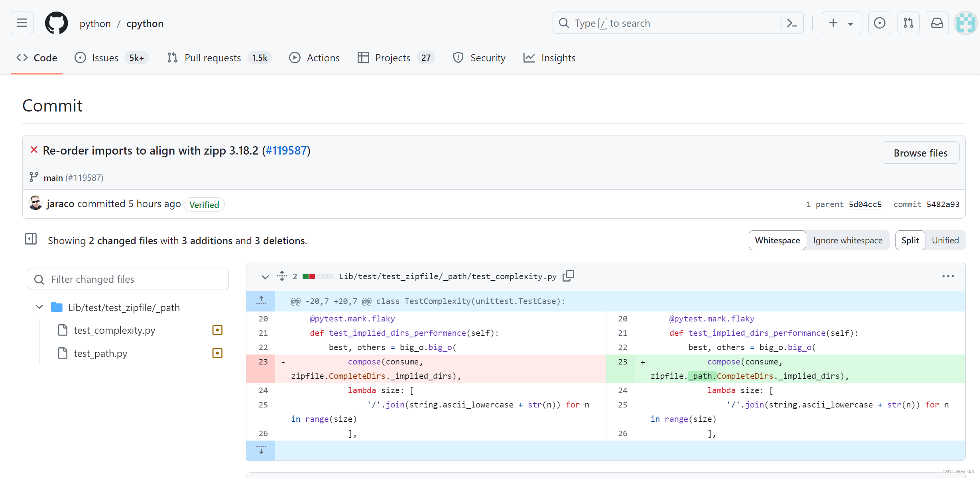Image resolution: width=980 pixels, height=478 pixels.
Task: Expand hidden lines above the diff hunk
Action: coord(261,301)
